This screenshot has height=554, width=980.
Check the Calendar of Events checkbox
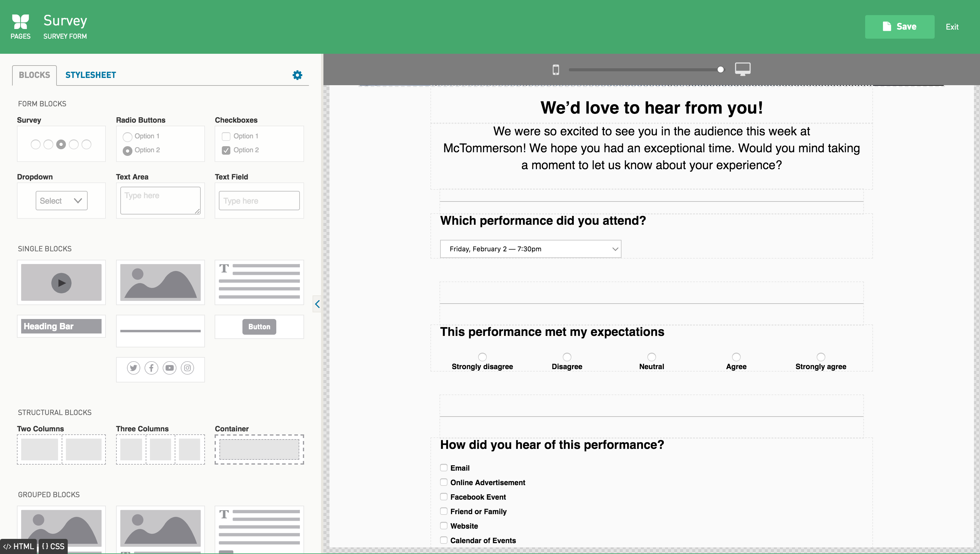click(x=443, y=540)
